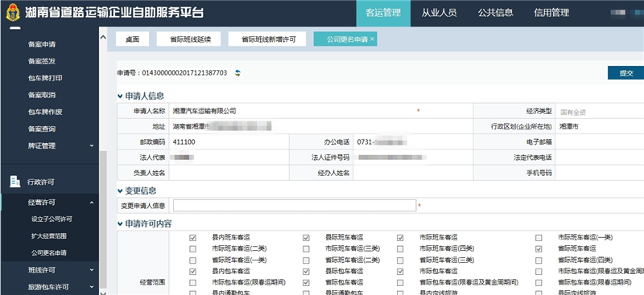This screenshot has width=644, height=295.
Task: Tick 省际包车客运(限春运及黄金周期间) checkbox
Action: click(x=400, y=283)
